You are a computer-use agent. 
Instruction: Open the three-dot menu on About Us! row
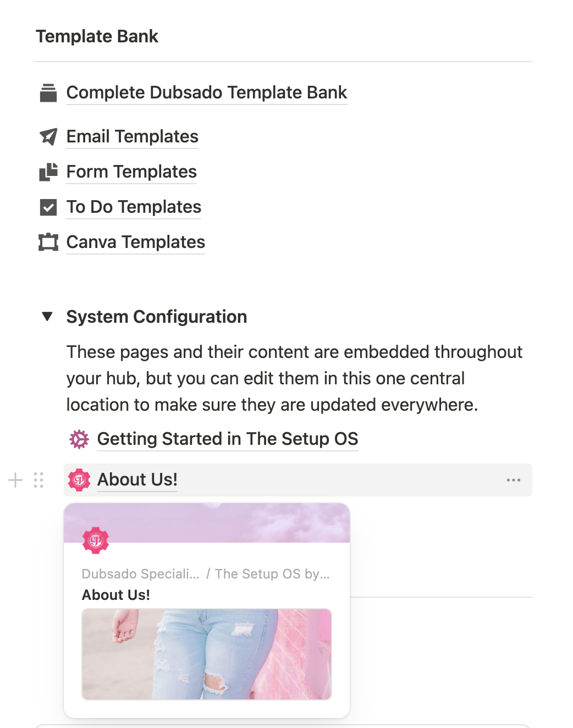(x=513, y=480)
